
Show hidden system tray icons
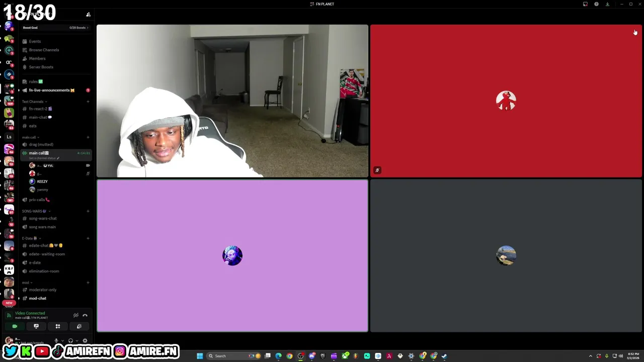click(591, 356)
